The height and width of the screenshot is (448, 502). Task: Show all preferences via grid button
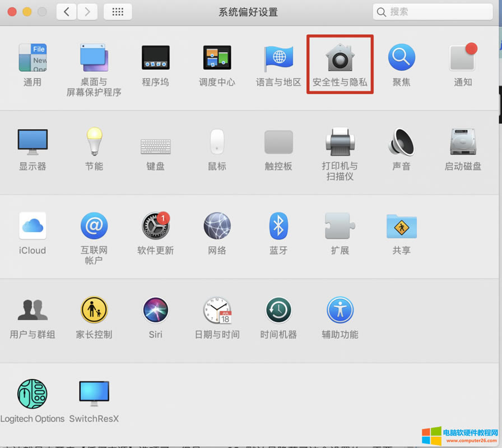pyautogui.click(x=118, y=12)
